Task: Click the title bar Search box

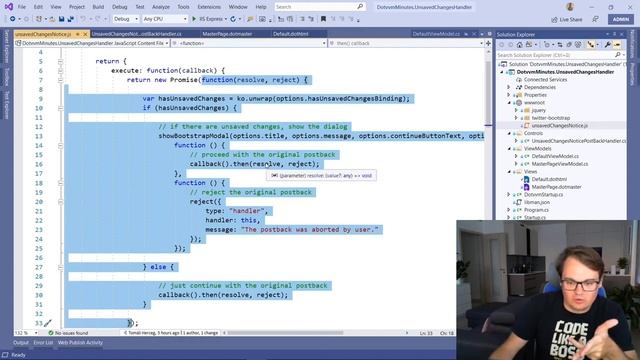Action: [320, 7]
